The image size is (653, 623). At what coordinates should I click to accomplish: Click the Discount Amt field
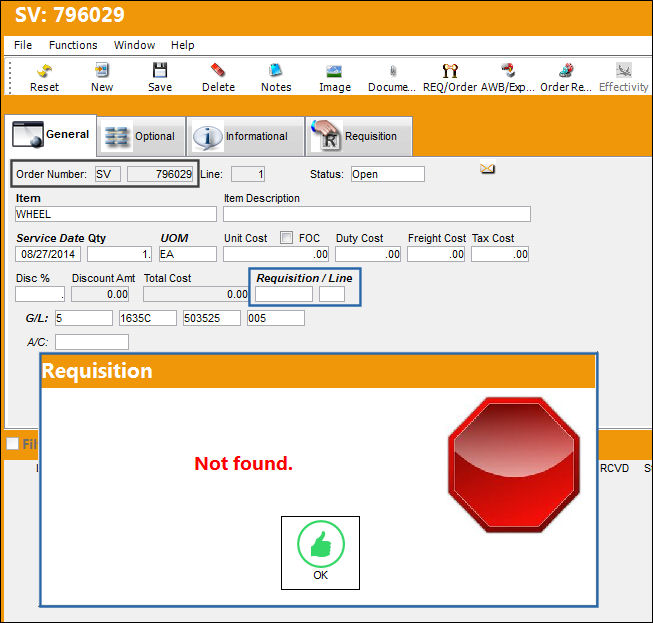(x=100, y=294)
